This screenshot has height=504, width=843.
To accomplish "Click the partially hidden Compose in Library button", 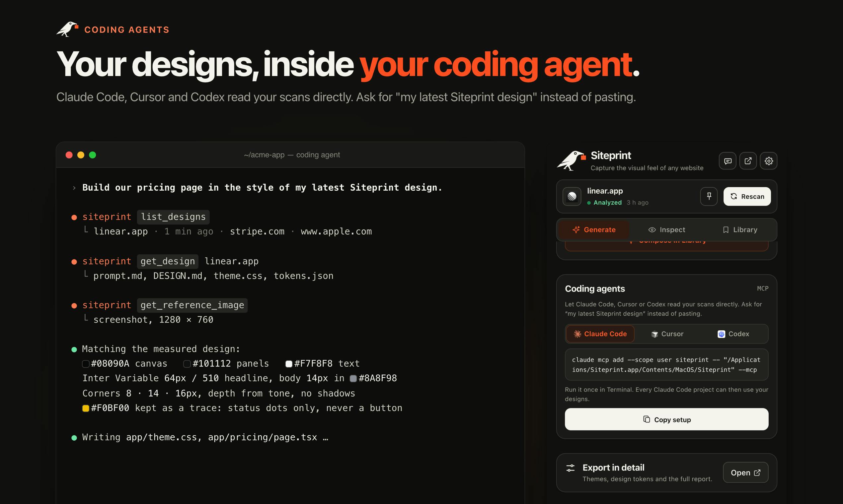I will click(666, 246).
